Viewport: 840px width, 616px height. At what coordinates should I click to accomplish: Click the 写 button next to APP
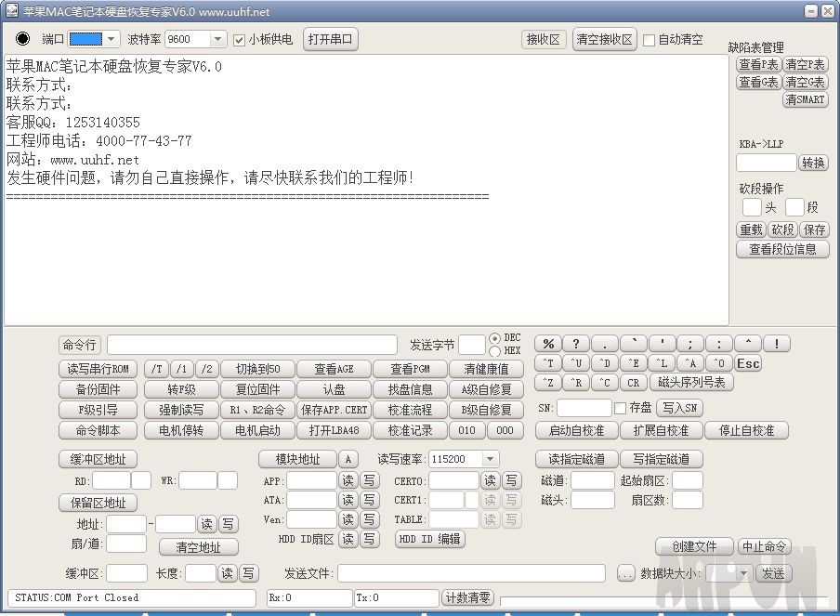click(x=369, y=480)
